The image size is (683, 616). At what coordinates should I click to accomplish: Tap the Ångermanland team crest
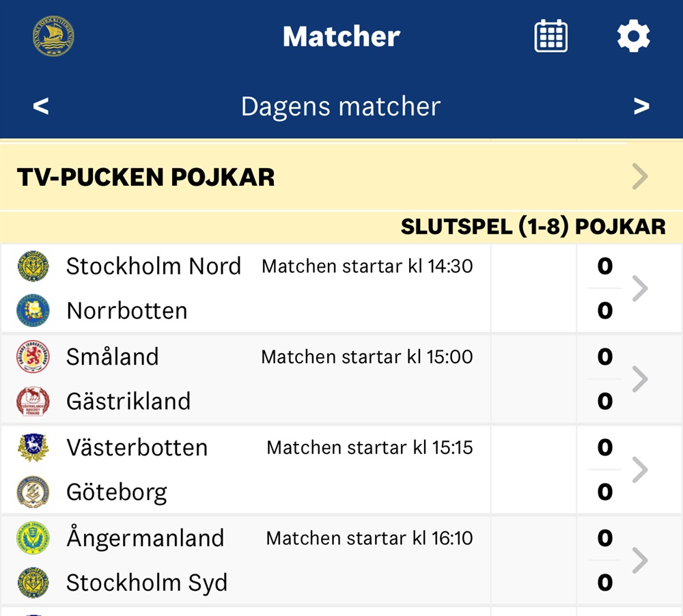pos(33,538)
